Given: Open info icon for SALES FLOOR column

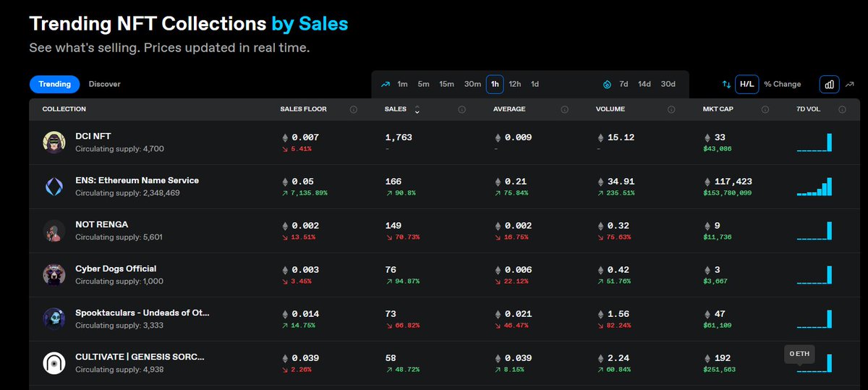Looking at the screenshot, I should [354, 110].
